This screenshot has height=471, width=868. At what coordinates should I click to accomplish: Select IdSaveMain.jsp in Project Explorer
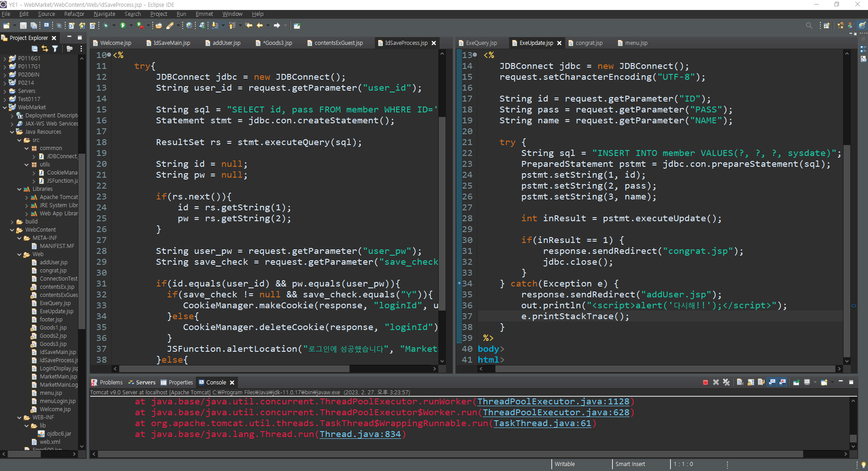click(x=58, y=352)
